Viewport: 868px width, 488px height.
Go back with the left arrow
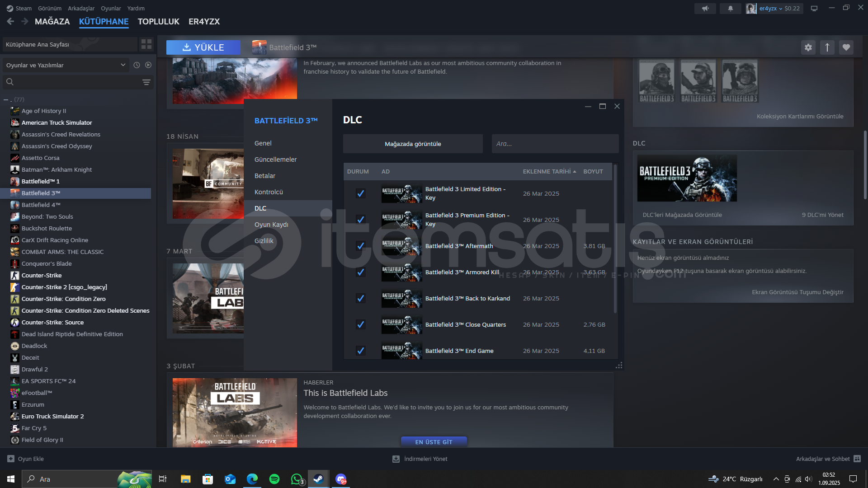point(10,21)
